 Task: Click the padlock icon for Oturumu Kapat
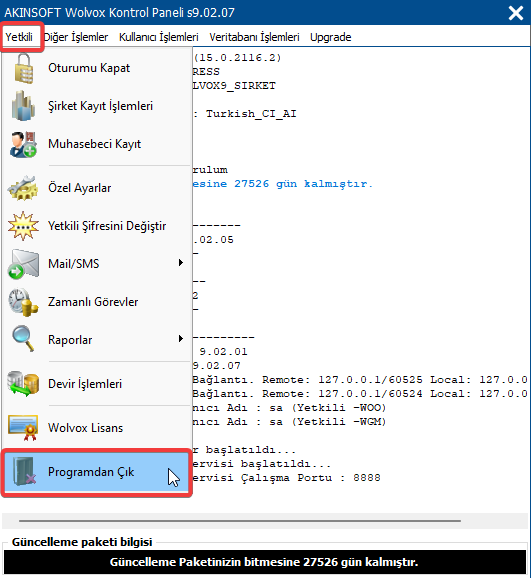click(x=24, y=68)
